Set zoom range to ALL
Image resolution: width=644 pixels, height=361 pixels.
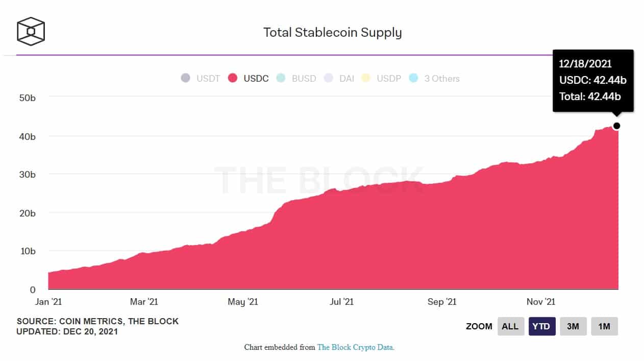[510, 326]
